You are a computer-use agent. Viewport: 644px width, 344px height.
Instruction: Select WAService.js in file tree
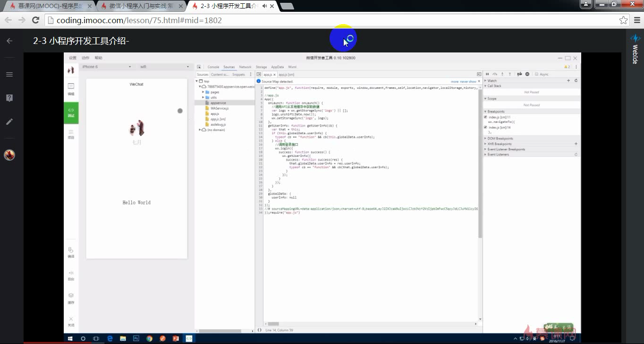pyautogui.click(x=220, y=108)
